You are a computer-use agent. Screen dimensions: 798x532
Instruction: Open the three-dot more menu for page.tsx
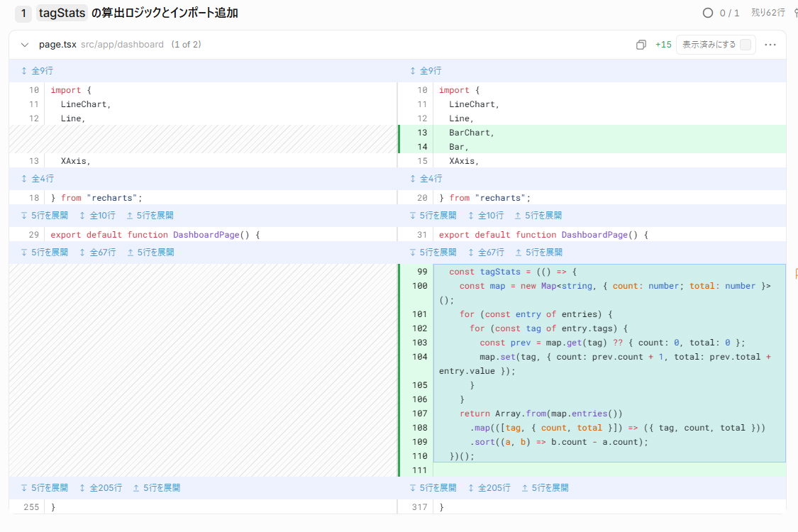[x=770, y=45]
